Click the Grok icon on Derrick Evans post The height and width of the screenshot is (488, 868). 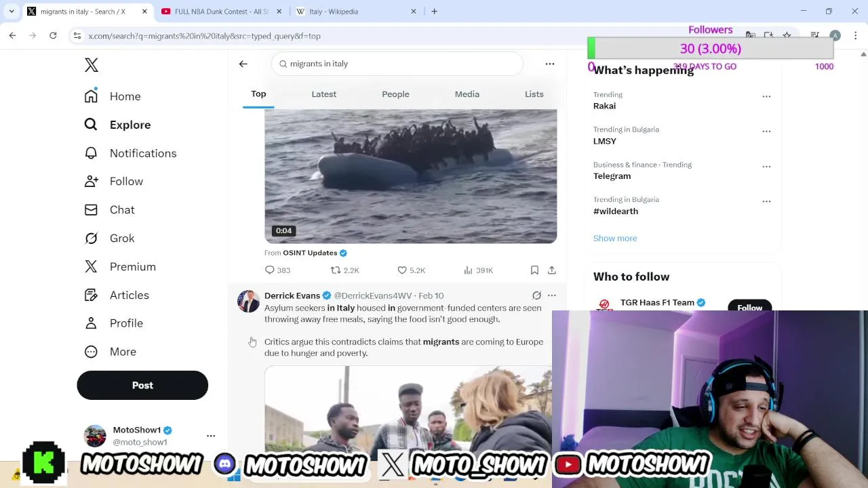[536, 296]
